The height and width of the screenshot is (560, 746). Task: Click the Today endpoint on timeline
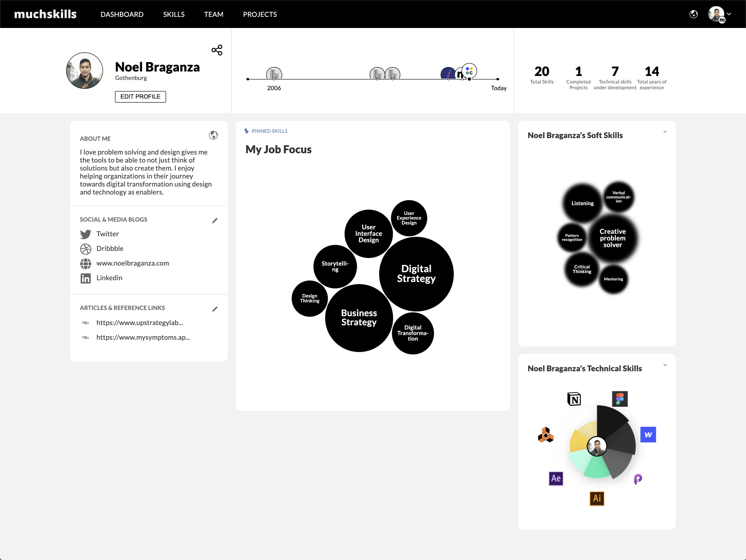(x=498, y=79)
